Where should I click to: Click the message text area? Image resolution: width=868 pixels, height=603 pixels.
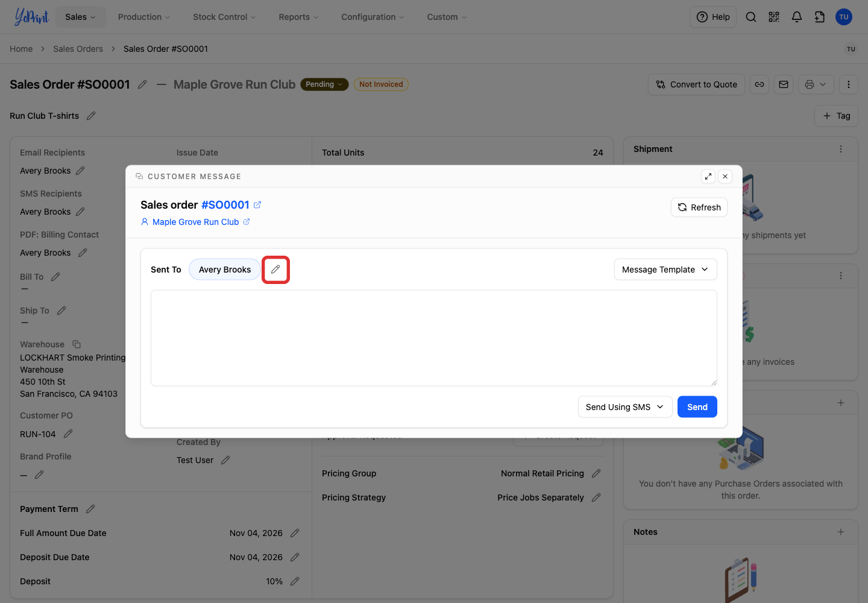coord(434,338)
